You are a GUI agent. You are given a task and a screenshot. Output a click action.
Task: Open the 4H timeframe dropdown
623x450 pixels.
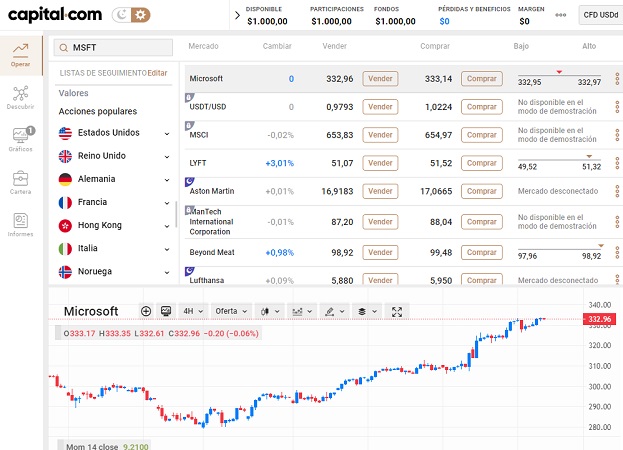[x=193, y=311]
